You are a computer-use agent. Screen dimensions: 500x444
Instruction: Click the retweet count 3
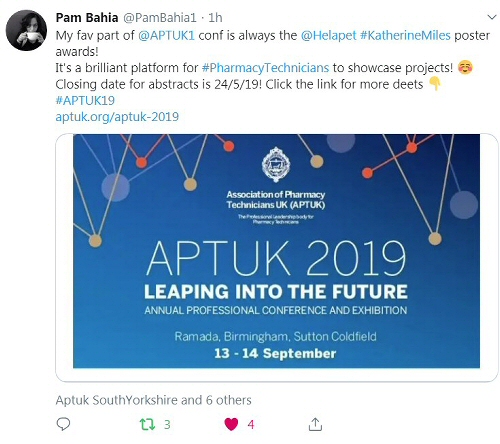coord(167,425)
